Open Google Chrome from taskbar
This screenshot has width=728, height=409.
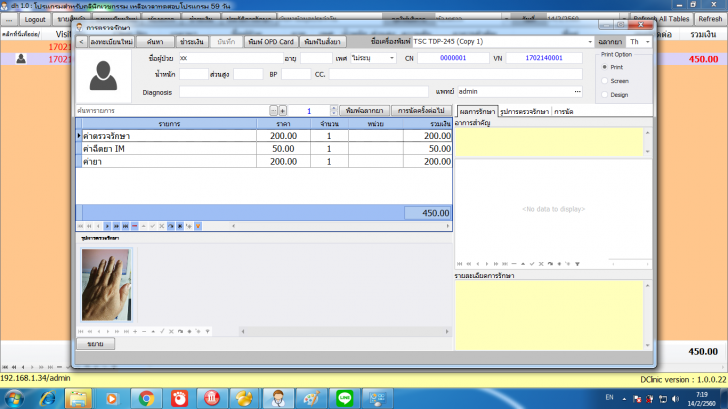tap(146, 398)
